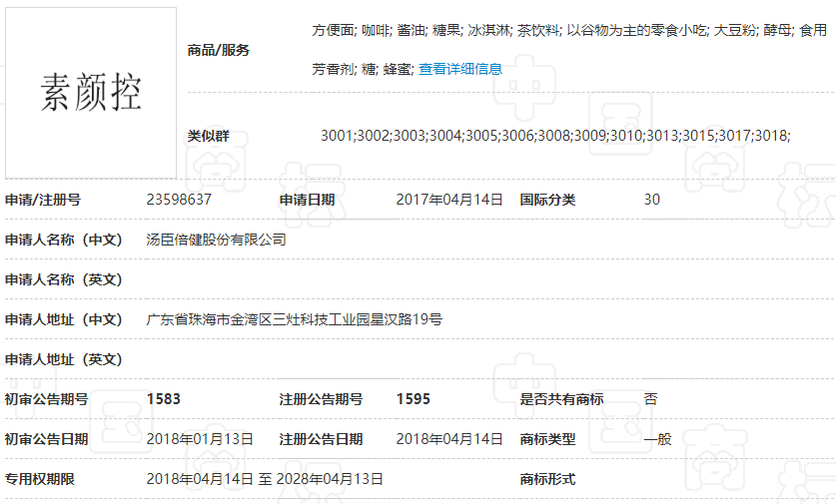Viewport: 836px width, 504px height.
Task: Click the international class value 30
Action: click(x=652, y=200)
